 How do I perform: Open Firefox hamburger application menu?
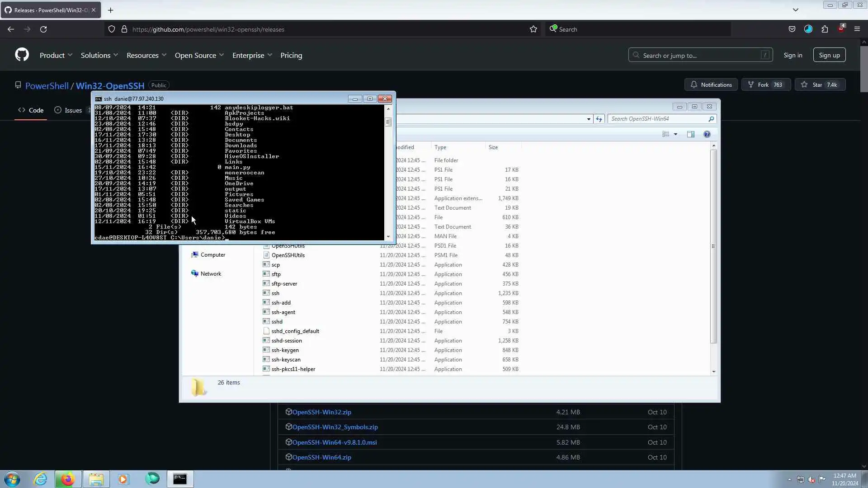(857, 29)
